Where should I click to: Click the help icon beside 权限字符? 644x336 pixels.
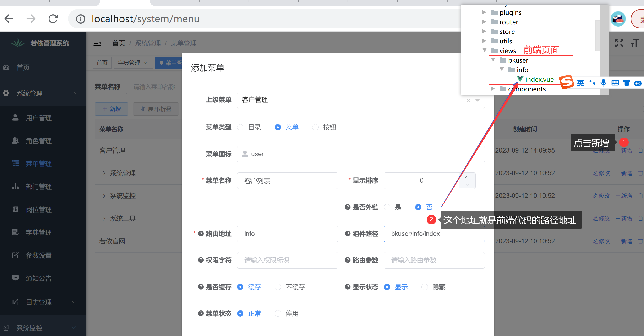click(201, 260)
